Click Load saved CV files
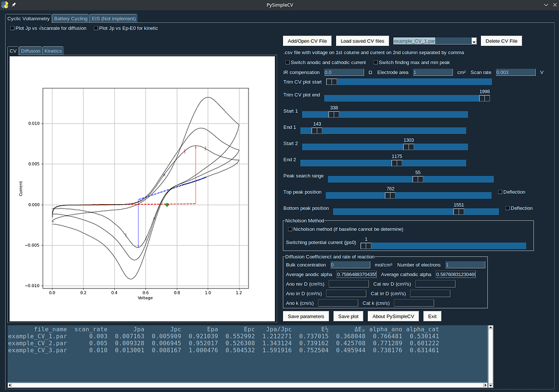559x392 pixels. coord(362,41)
